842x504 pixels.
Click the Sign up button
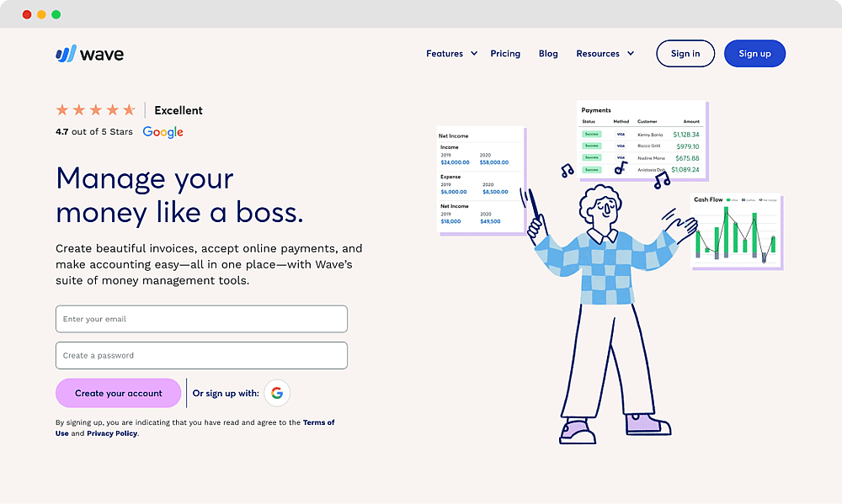pyautogui.click(x=754, y=54)
